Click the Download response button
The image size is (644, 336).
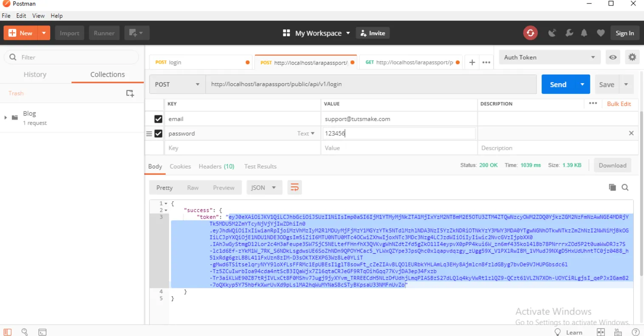point(613,165)
